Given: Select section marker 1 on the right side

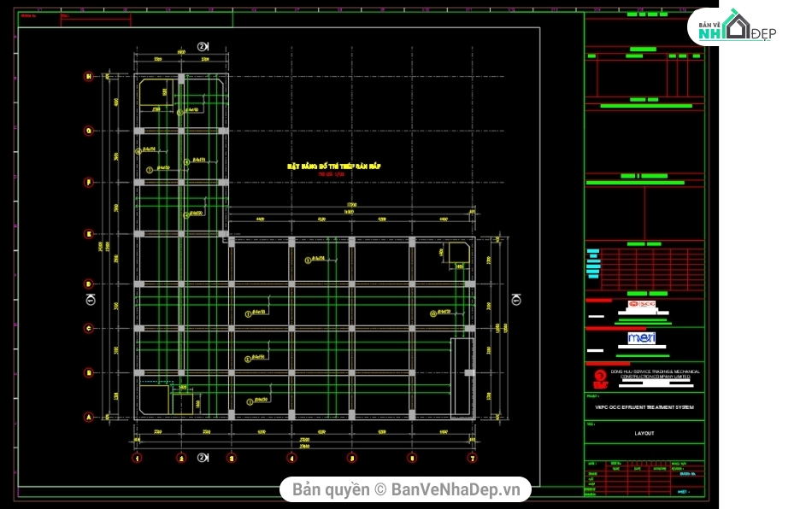Looking at the screenshot, I should [x=515, y=299].
